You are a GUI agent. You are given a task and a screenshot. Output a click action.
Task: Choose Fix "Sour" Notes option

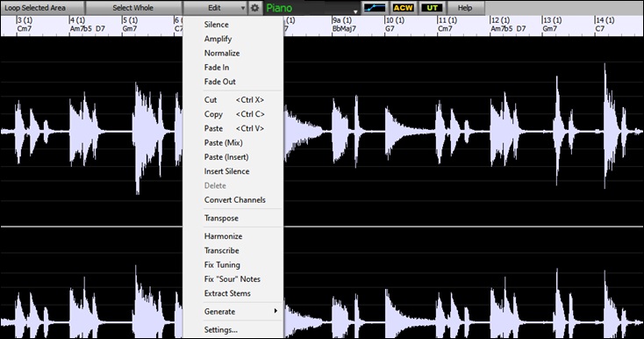(233, 279)
